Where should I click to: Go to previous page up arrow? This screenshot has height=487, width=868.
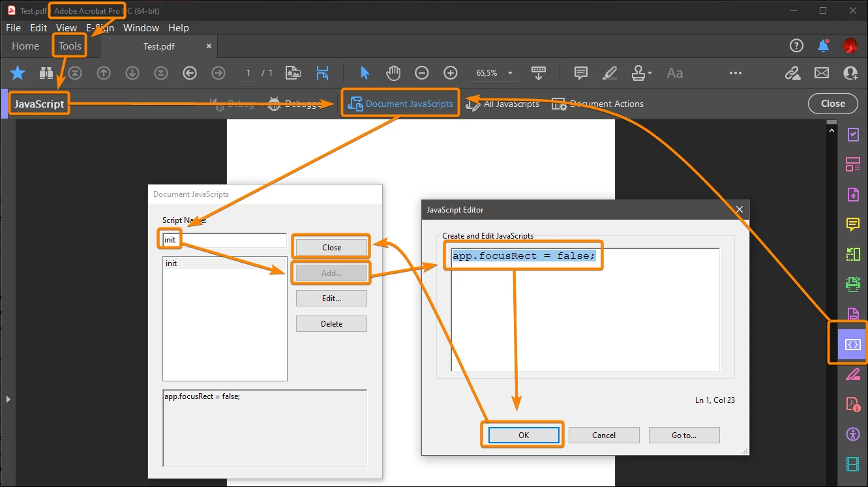104,73
